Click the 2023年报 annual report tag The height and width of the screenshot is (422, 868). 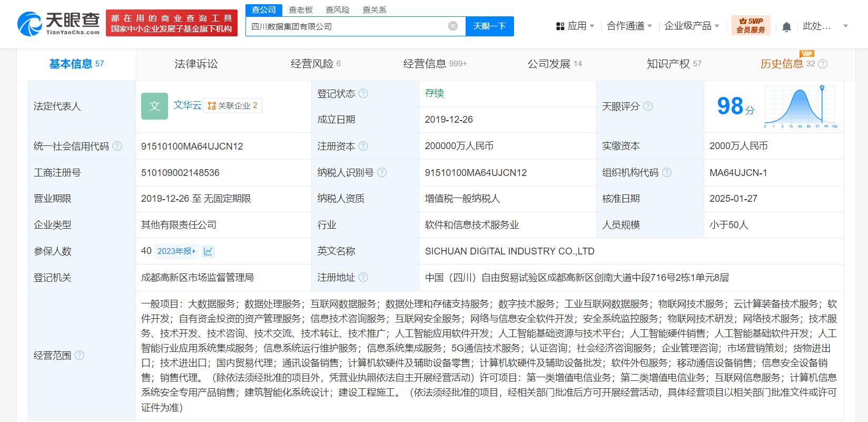point(176,251)
